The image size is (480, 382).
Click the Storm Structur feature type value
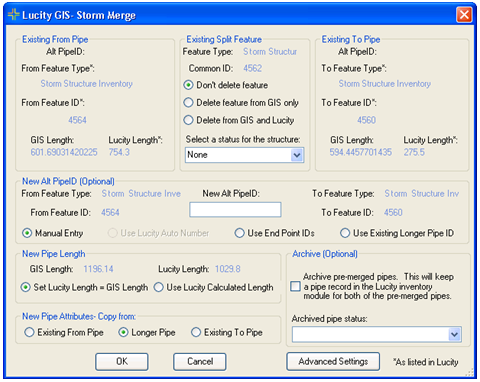(270, 52)
